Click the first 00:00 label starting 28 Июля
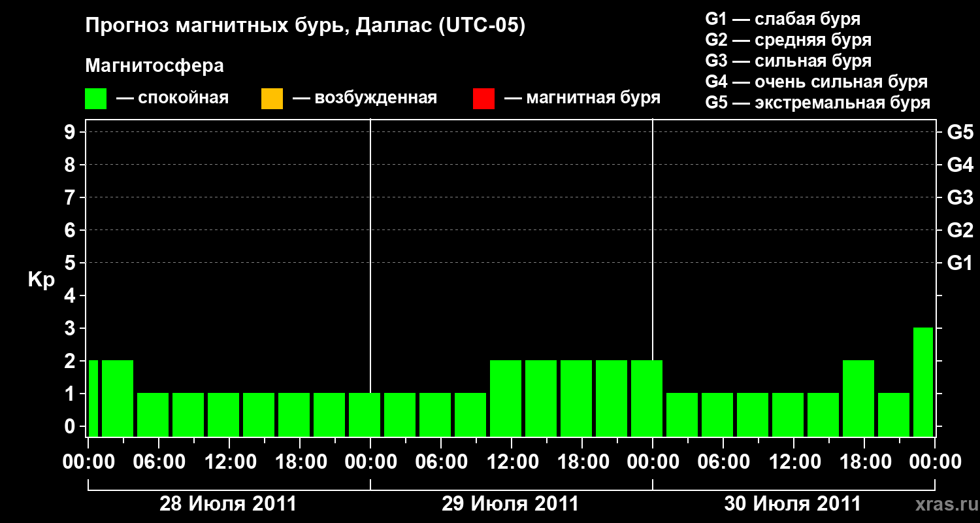 pos(88,462)
